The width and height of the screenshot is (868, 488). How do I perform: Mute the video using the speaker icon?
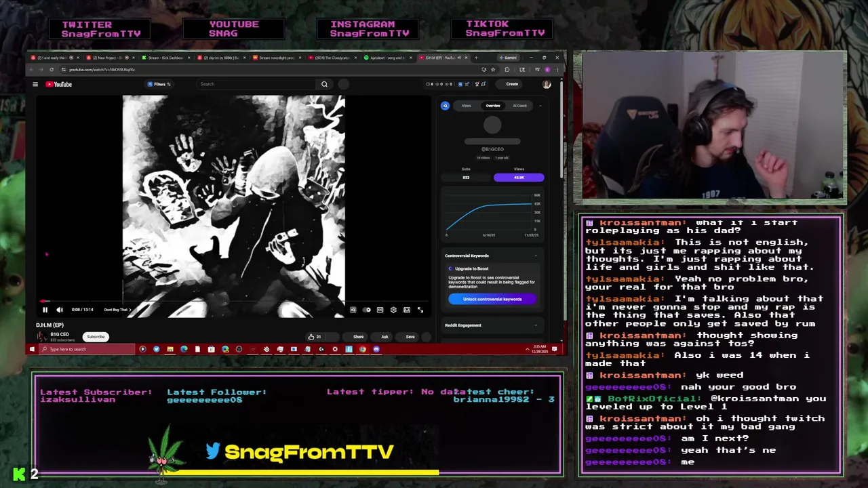[60, 310]
